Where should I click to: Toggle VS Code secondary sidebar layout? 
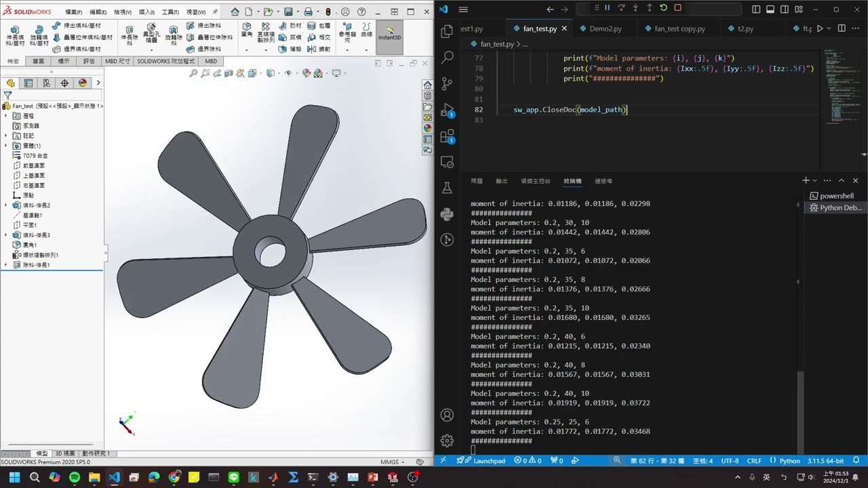(785, 9)
